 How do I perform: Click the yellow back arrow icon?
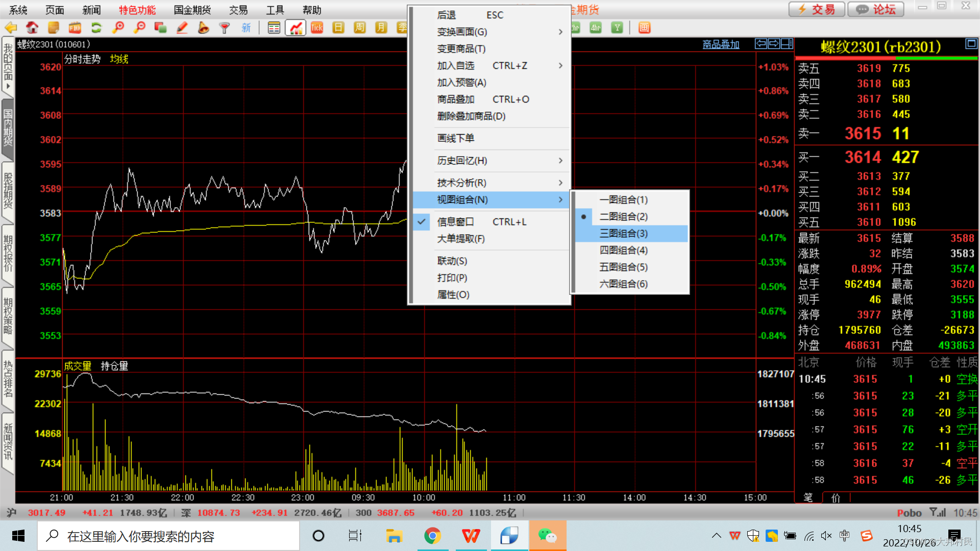coord(11,28)
